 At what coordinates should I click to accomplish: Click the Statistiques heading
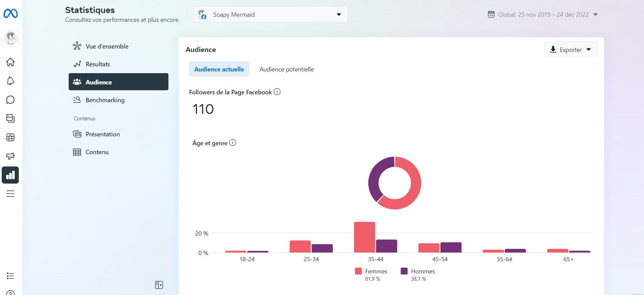coord(90,10)
